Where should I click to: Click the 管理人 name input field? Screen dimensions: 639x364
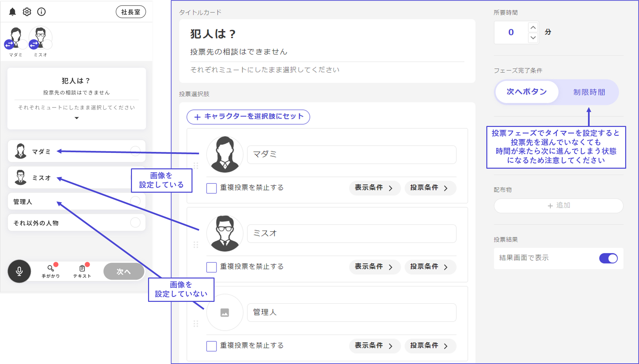pos(351,312)
